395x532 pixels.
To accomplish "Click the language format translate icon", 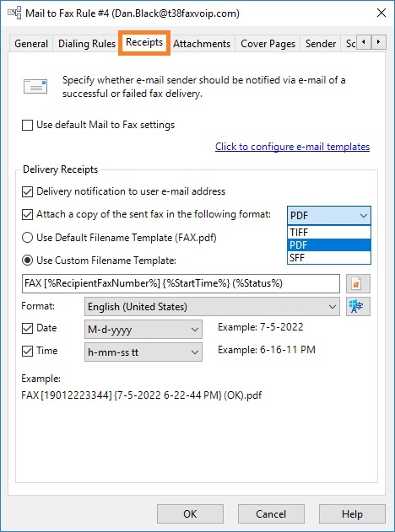I will [x=358, y=307].
